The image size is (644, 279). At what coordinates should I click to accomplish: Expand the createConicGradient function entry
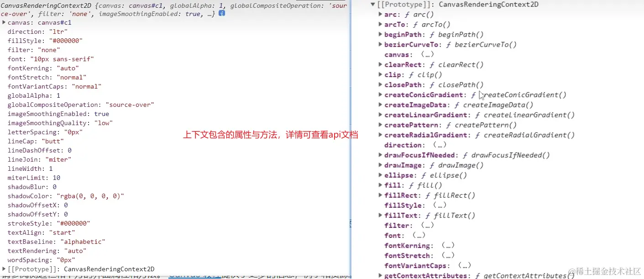[x=380, y=95]
